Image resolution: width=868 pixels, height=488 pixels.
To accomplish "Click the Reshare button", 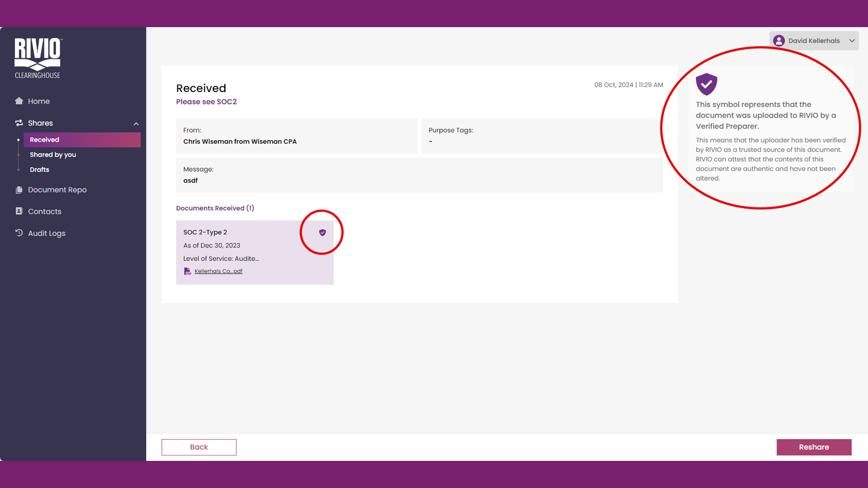I will [814, 447].
